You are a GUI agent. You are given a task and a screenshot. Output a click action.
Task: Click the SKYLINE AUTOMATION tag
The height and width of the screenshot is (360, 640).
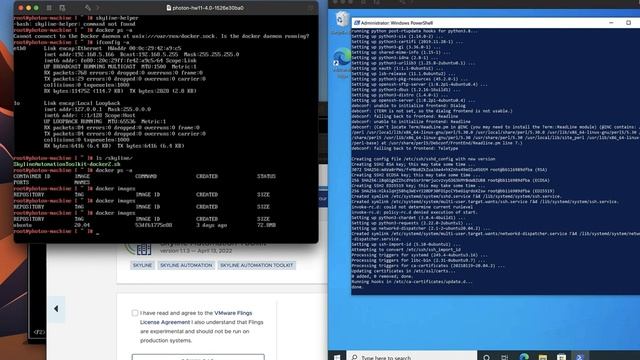186,265
